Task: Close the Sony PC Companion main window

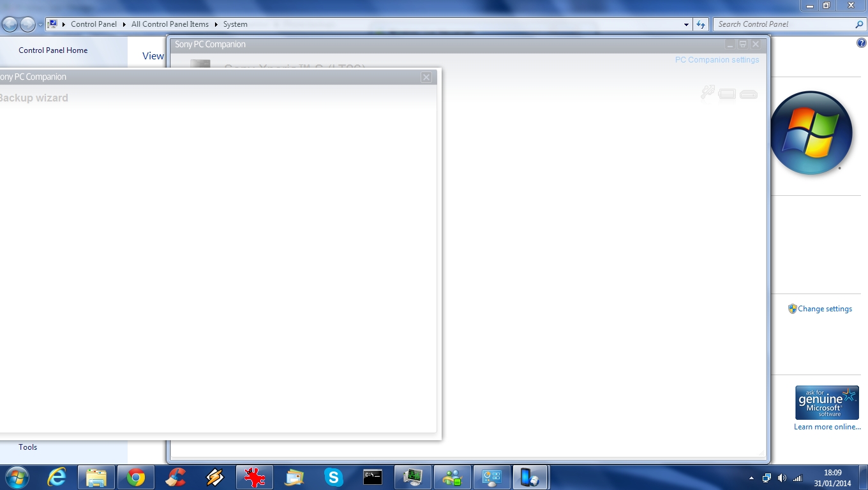Action: (756, 45)
